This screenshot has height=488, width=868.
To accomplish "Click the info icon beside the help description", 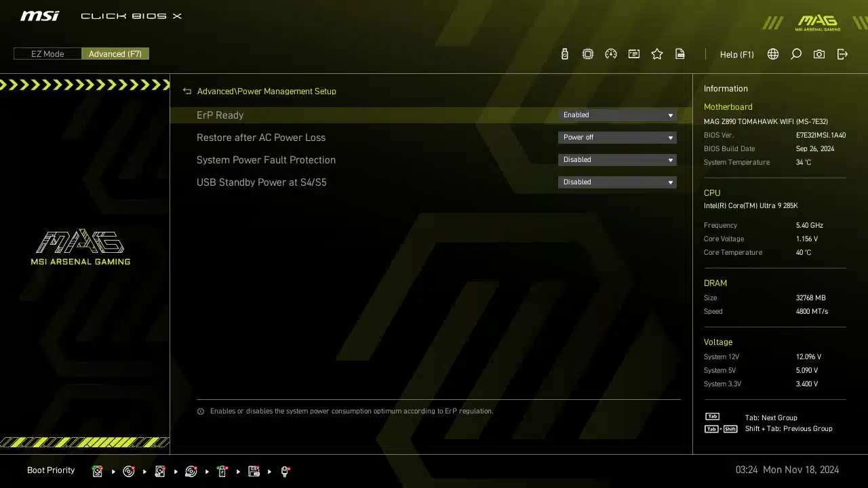I will pyautogui.click(x=201, y=411).
